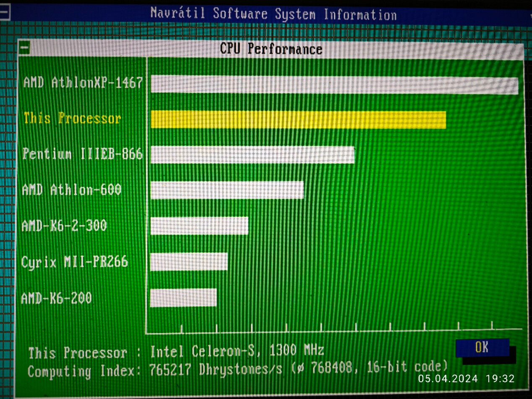Click 'Intel Celeron-S, 1300 MHz' text
Screen dimensions: 532x399
click(x=237, y=351)
